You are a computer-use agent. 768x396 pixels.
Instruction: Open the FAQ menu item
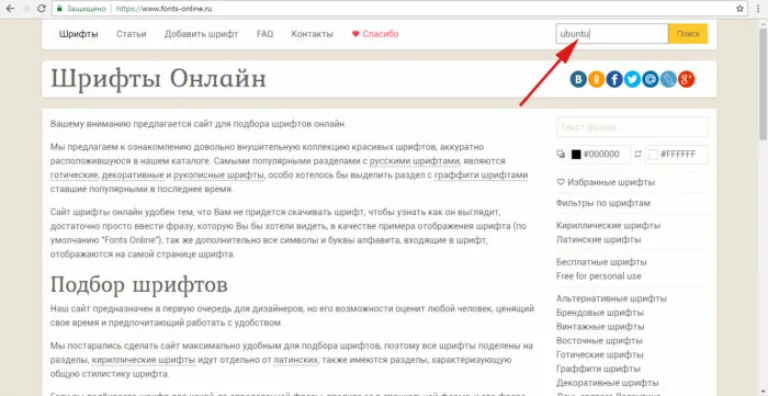tap(265, 34)
